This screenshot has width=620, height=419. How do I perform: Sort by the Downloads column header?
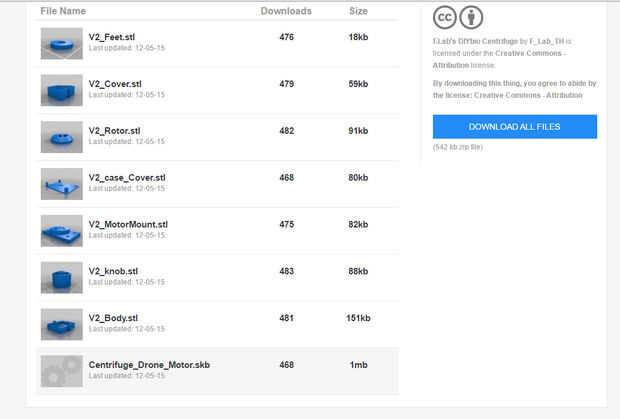pyautogui.click(x=286, y=11)
